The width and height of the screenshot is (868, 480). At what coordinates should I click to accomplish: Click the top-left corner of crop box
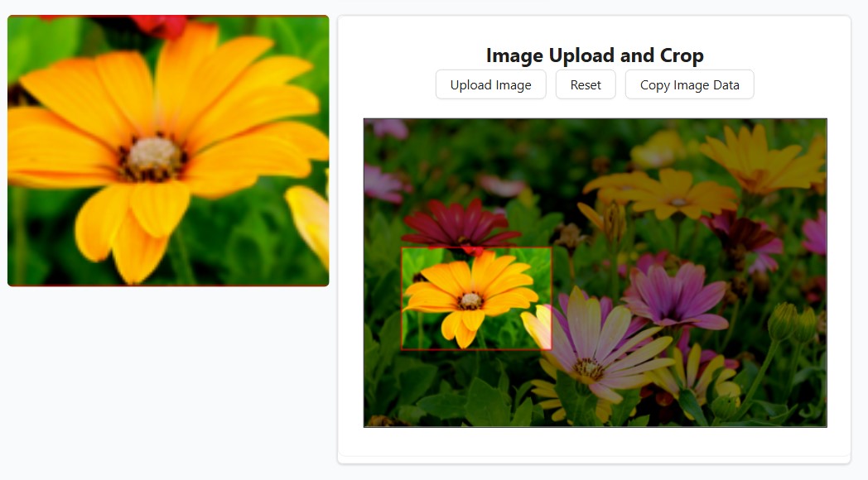click(402, 247)
